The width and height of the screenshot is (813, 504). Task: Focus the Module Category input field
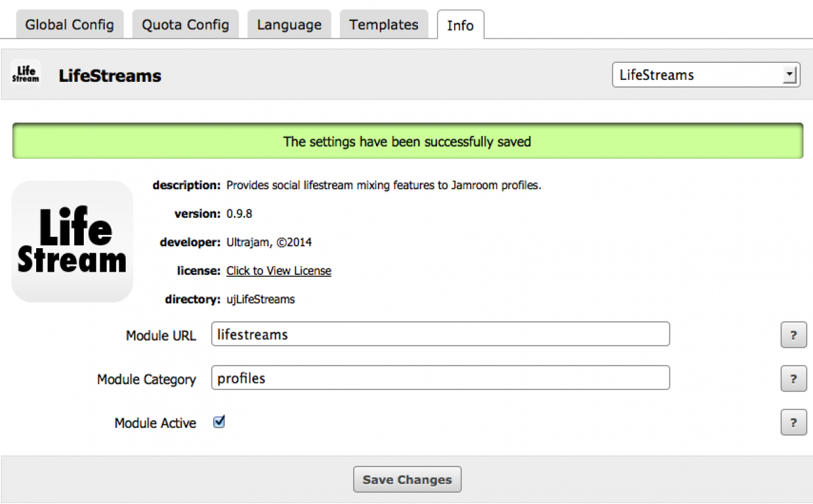[x=441, y=378]
